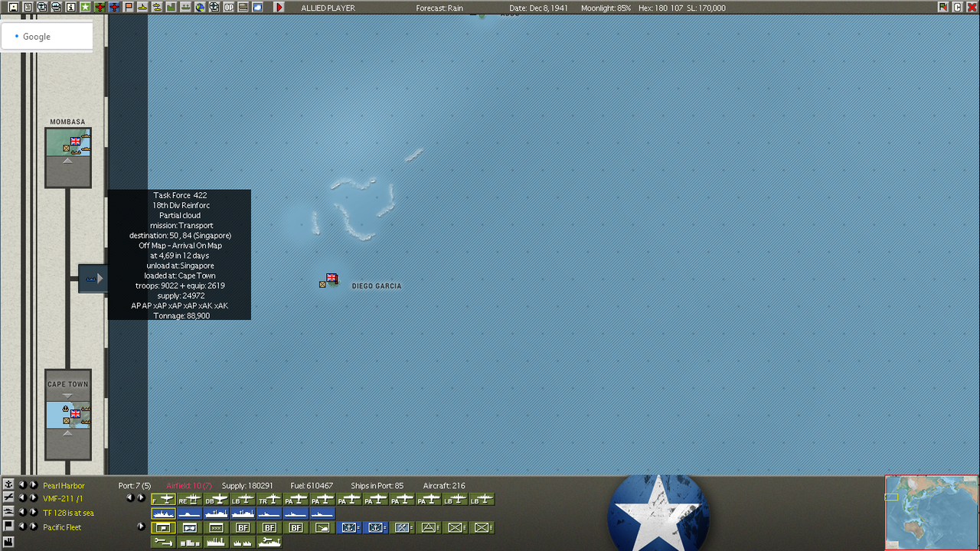
Task: Click next arrow beside Pacific Fleet
Action: point(34,527)
